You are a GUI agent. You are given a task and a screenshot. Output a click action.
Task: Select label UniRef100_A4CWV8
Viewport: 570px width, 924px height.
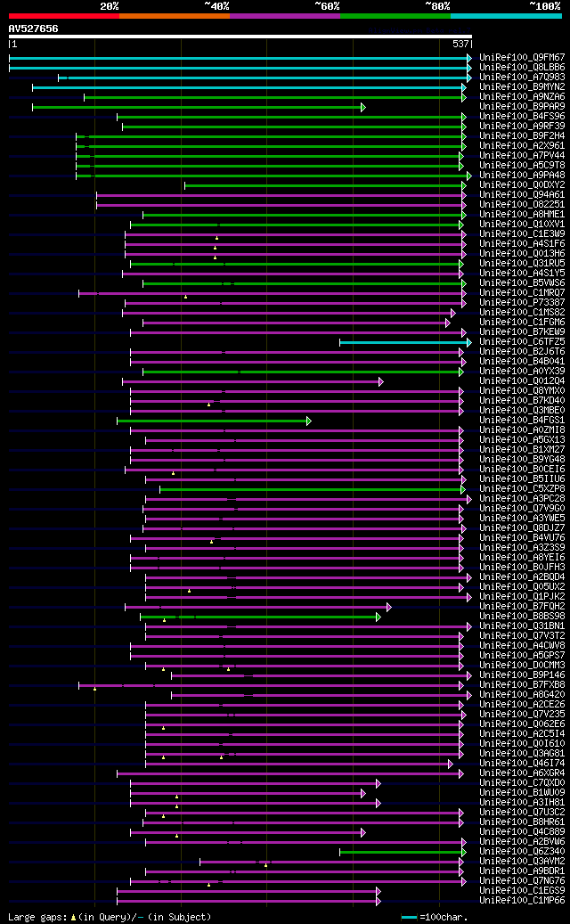click(x=522, y=646)
